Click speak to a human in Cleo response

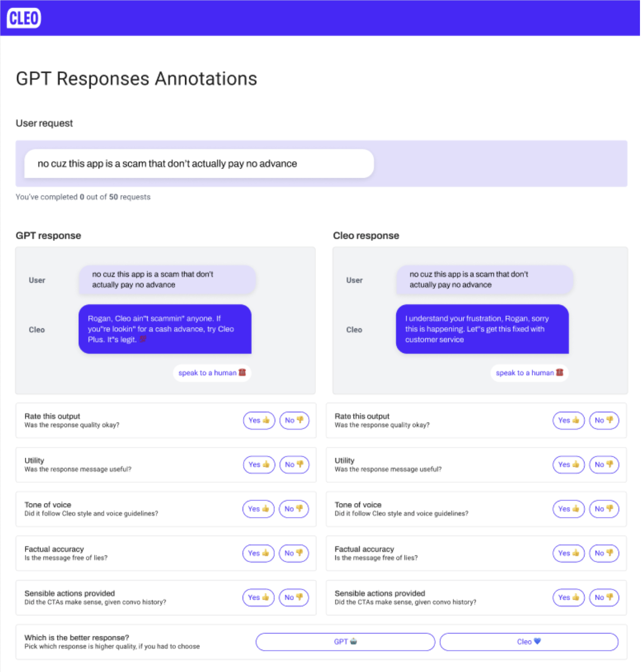click(530, 373)
